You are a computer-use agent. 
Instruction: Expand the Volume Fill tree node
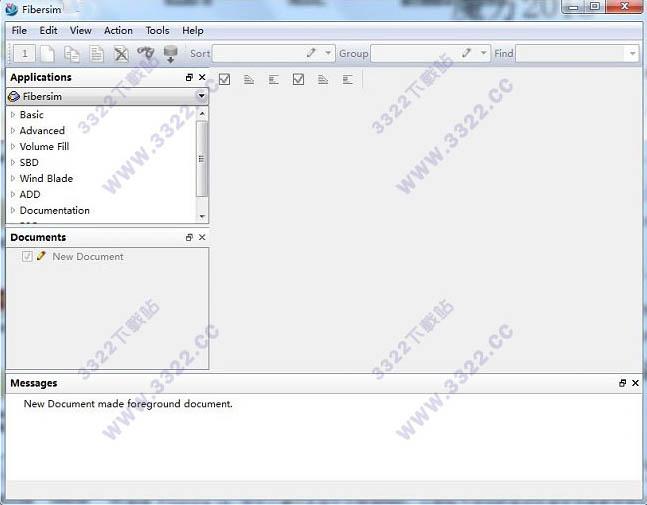(13, 146)
